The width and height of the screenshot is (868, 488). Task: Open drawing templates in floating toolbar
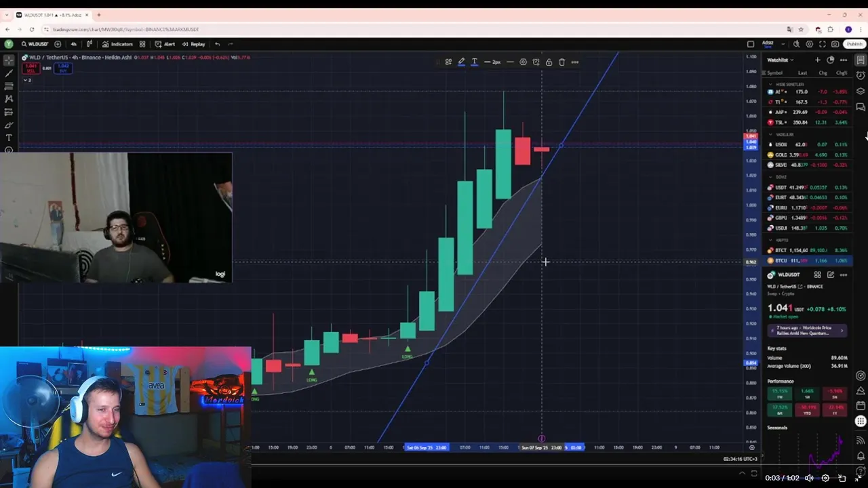pyautogui.click(x=448, y=62)
